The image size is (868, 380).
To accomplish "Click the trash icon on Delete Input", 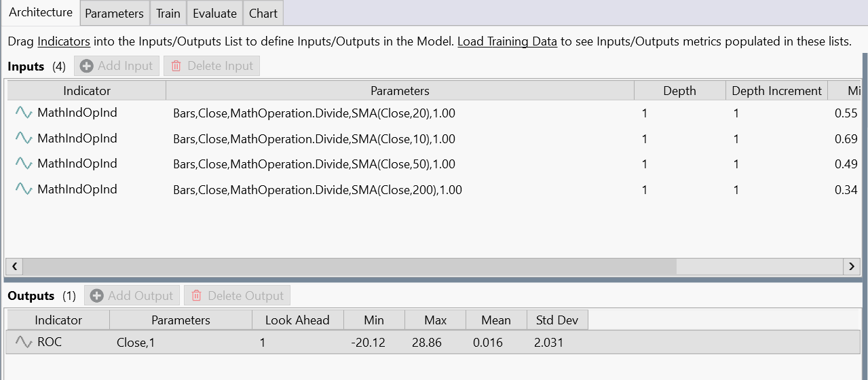I will [176, 66].
